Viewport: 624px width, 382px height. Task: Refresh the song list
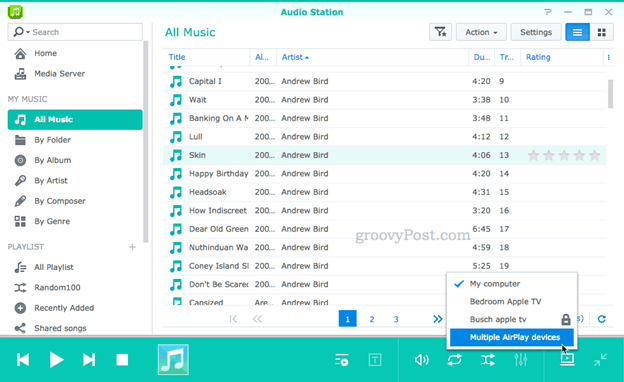(602, 319)
